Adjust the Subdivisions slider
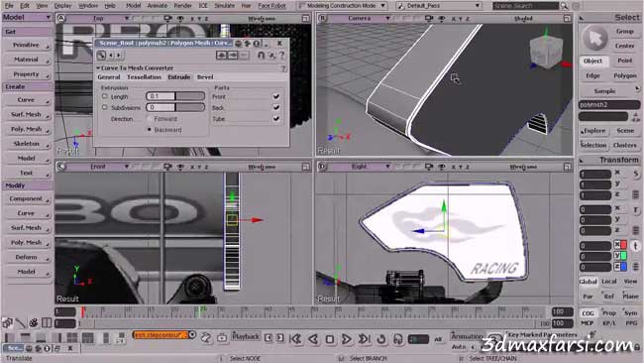The height and width of the screenshot is (363, 644). [175, 107]
